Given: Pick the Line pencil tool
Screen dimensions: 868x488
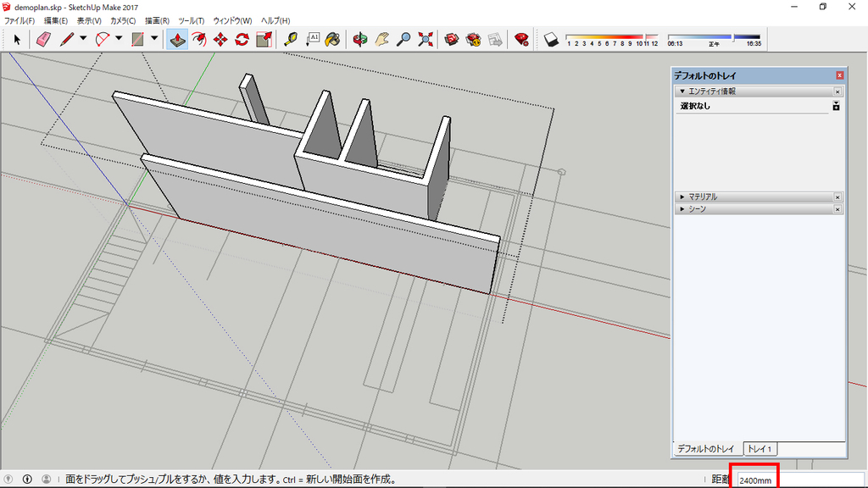Looking at the screenshot, I should pos(67,39).
